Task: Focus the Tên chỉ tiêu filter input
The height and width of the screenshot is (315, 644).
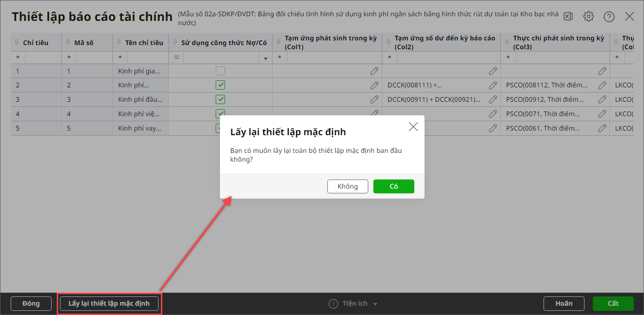Action: [147, 58]
